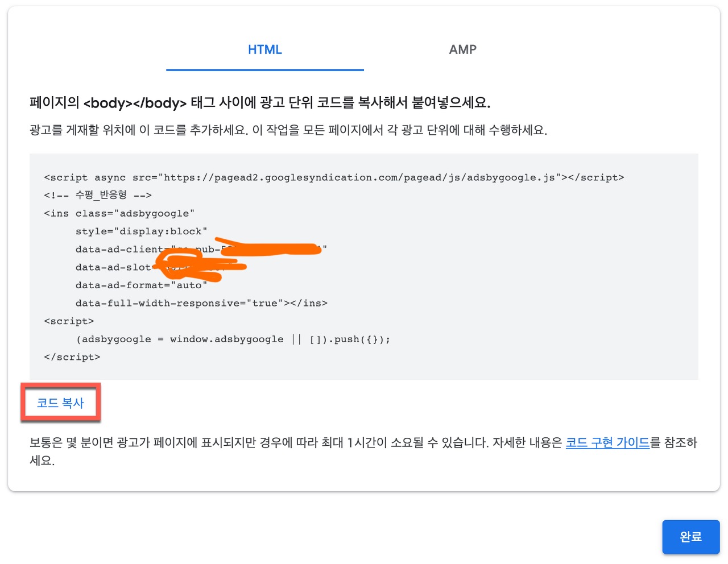Click the 광고를 게재할 위치에 instruction sentence
Screen dimensions: 728x564
click(x=288, y=130)
